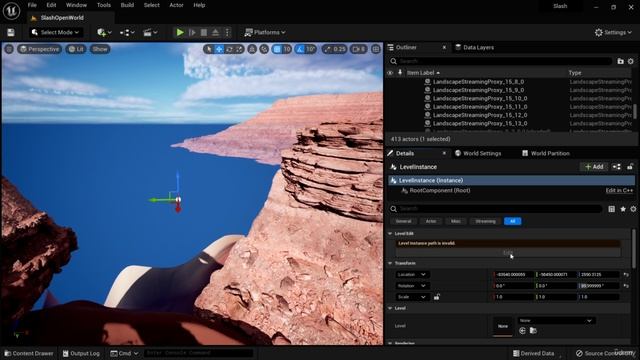
Task: Click the eject button in the play toolbar
Action: [x=216, y=32]
